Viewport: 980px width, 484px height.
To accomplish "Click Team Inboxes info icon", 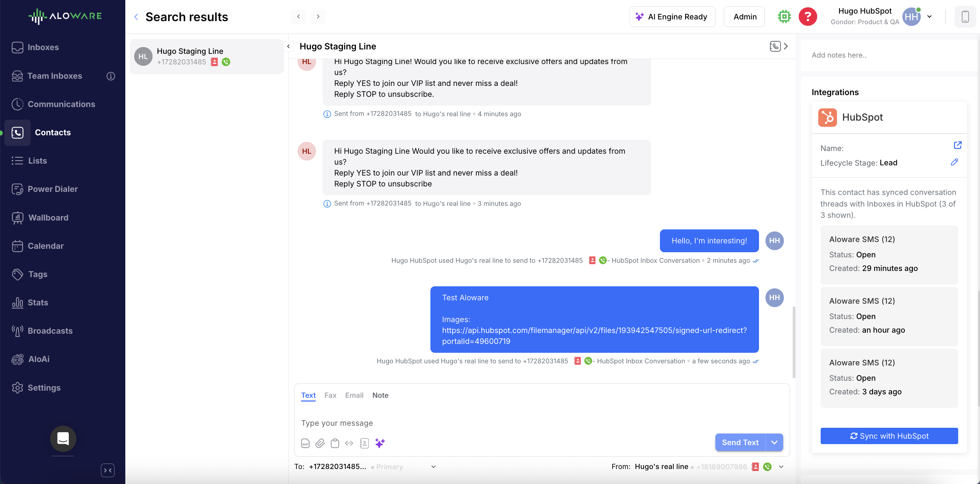I will point(111,76).
